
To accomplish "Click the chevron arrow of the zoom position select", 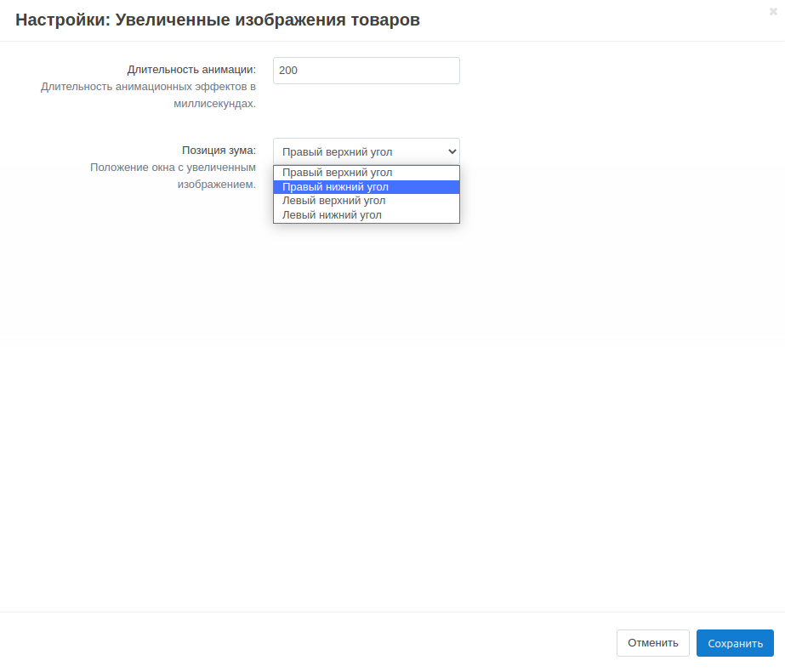I will [x=452, y=151].
